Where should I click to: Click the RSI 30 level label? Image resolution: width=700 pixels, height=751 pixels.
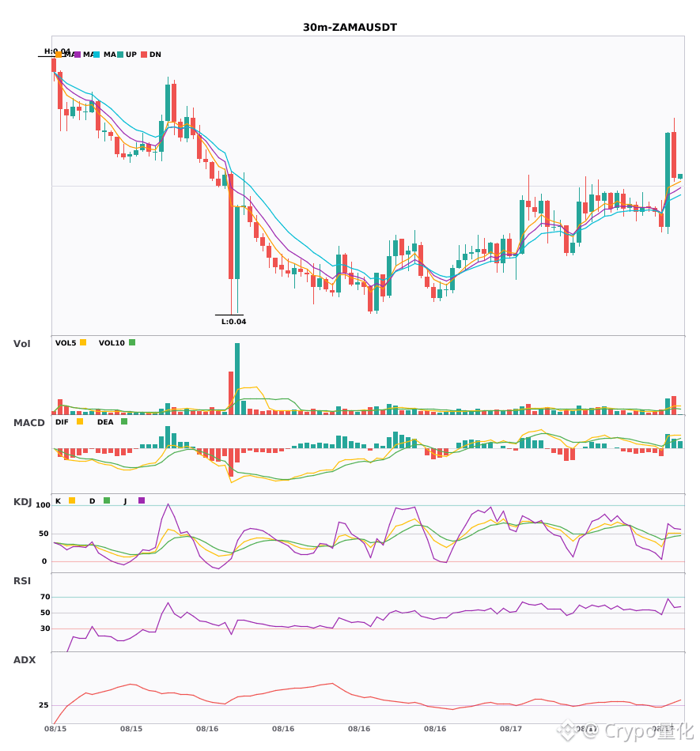[x=45, y=628]
